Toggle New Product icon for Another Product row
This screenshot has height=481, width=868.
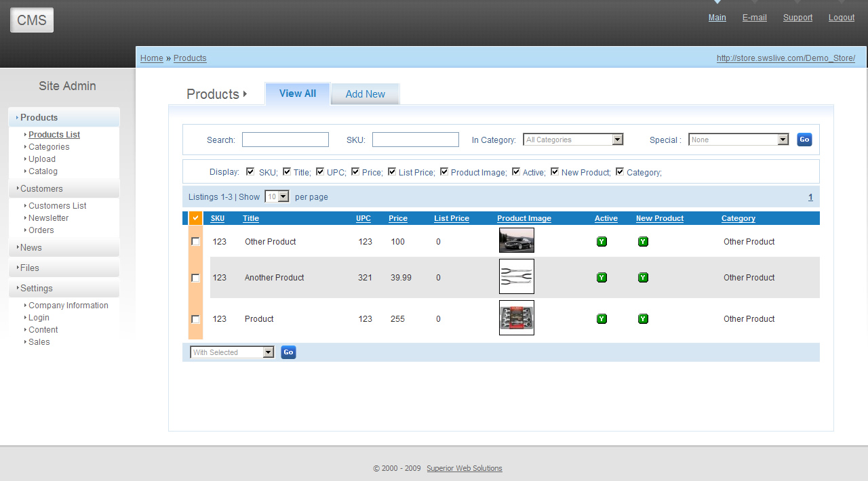pos(643,278)
